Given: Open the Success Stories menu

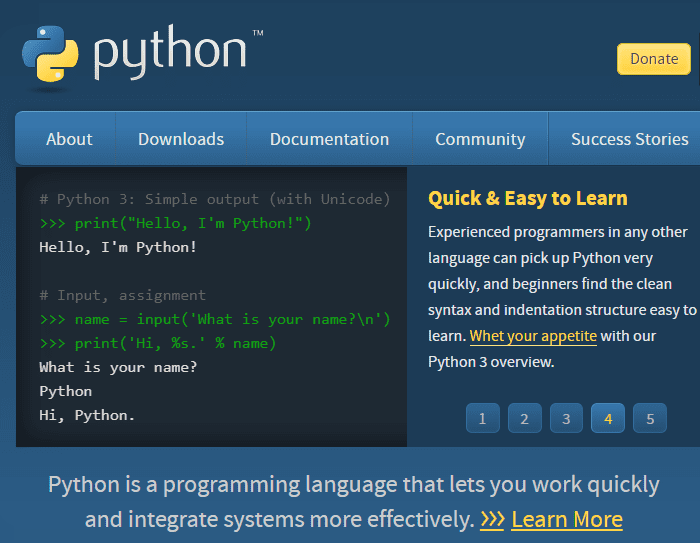Looking at the screenshot, I should click(x=629, y=139).
